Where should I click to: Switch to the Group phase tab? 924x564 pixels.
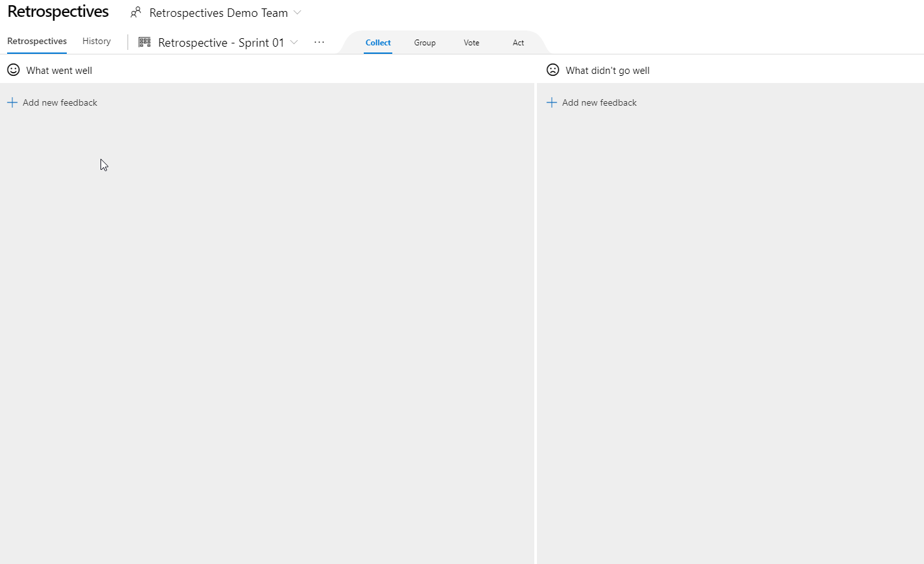(x=425, y=41)
